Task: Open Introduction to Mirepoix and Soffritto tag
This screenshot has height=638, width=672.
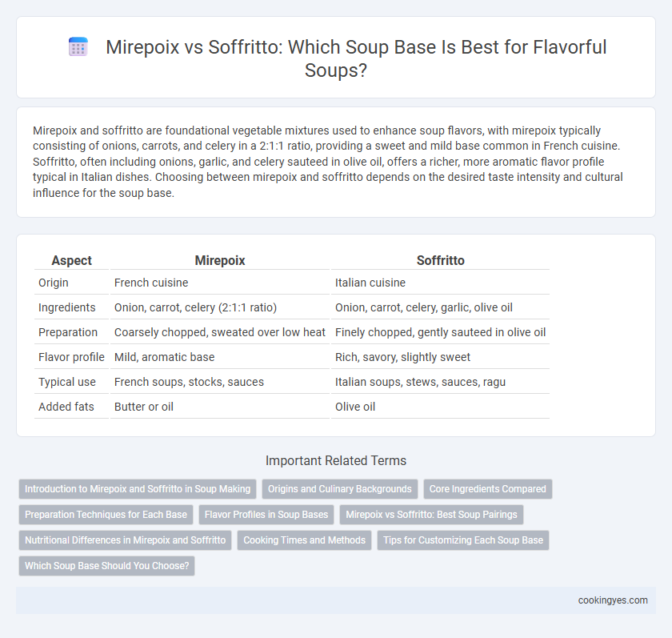Action: [x=138, y=489]
